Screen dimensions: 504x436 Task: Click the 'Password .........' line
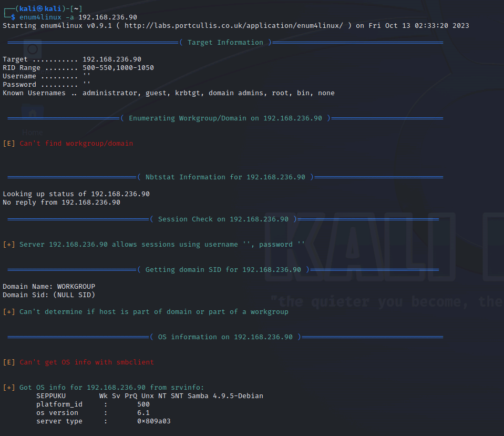point(46,84)
